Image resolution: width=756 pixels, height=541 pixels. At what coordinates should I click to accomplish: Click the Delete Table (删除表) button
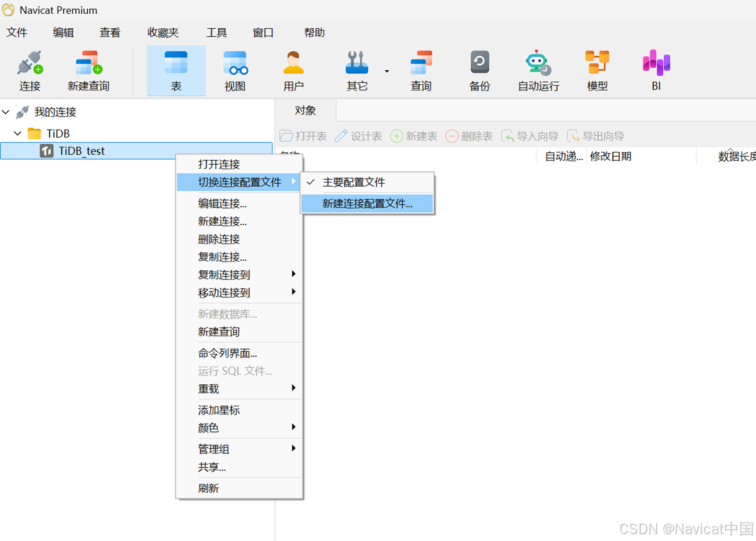click(x=469, y=136)
